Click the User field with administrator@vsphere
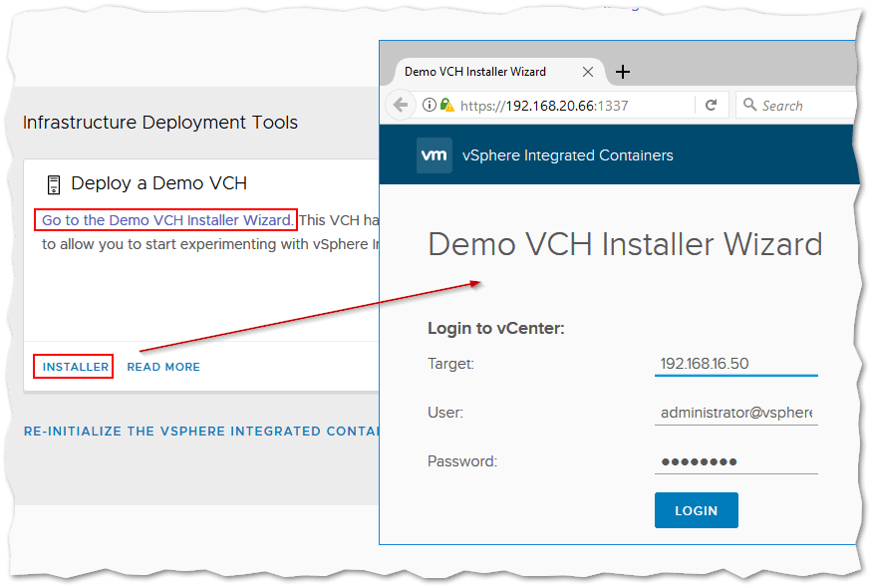The height and width of the screenshot is (588, 872). tap(735, 413)
